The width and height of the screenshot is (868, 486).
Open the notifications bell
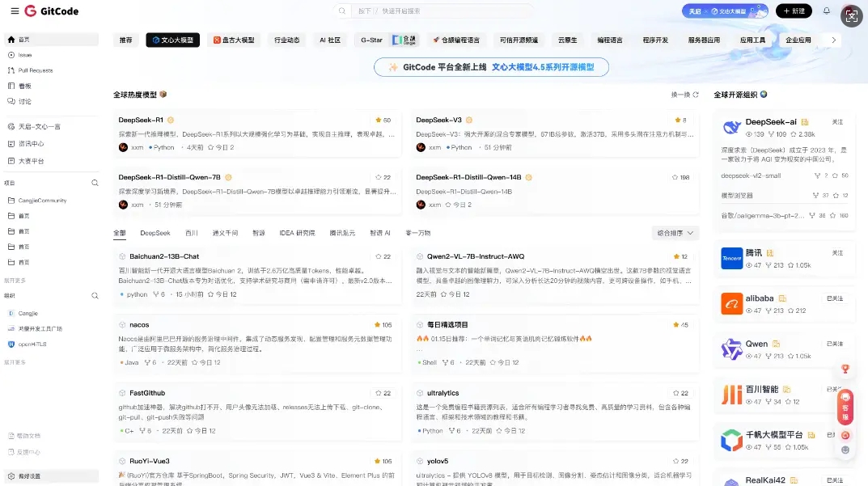click(827, 11)
